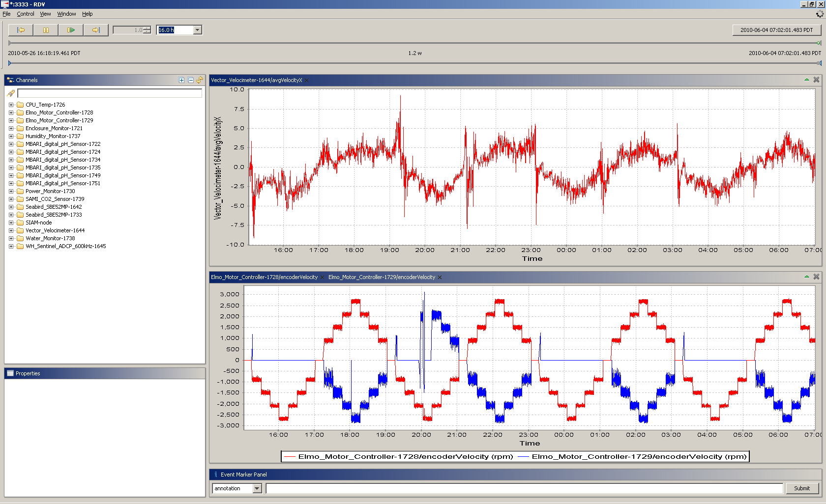Expand the Vector_Velocimeter-1644 node
This screenshot has width=826, height=504.
pos(11,230)
